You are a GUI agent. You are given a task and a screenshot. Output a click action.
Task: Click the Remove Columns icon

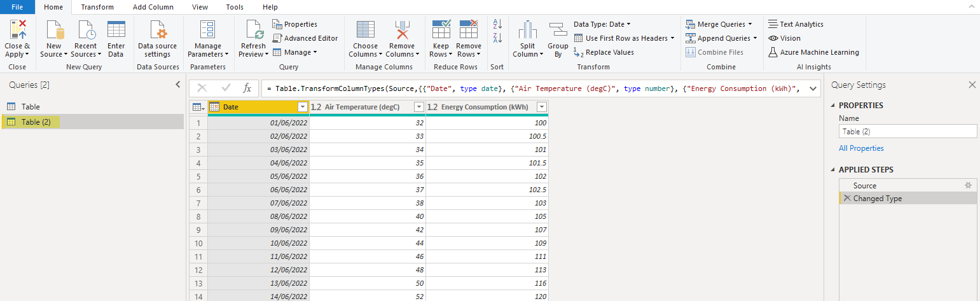coord(401,30)
